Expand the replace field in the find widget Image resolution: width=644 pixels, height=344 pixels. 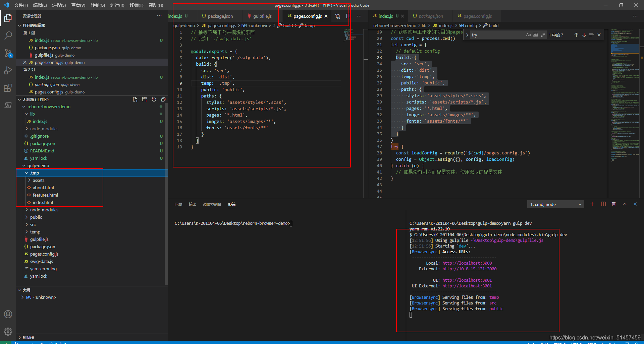click(467, 35)
